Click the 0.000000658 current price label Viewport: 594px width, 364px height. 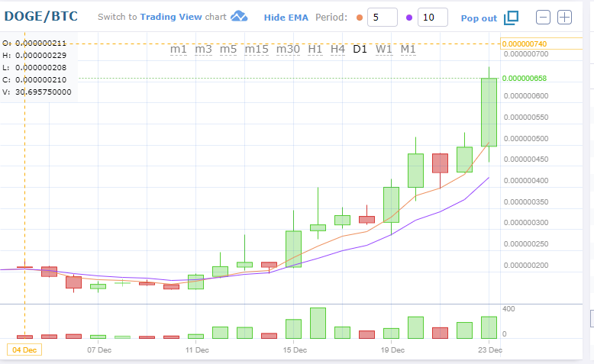(525, 79)
